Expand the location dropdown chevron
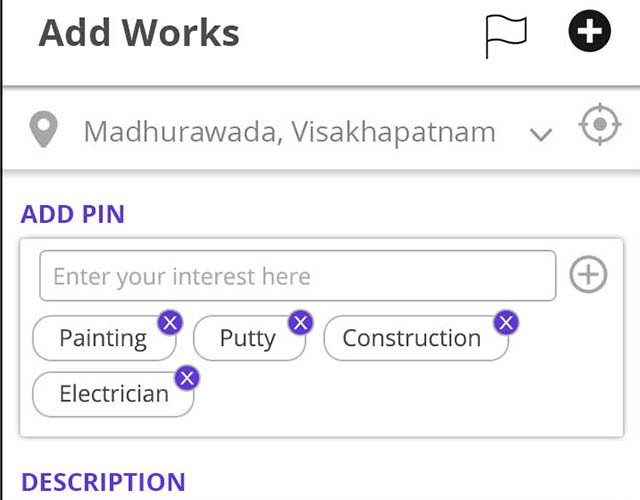This screenshot has width=640, height=500. point(541,134)
